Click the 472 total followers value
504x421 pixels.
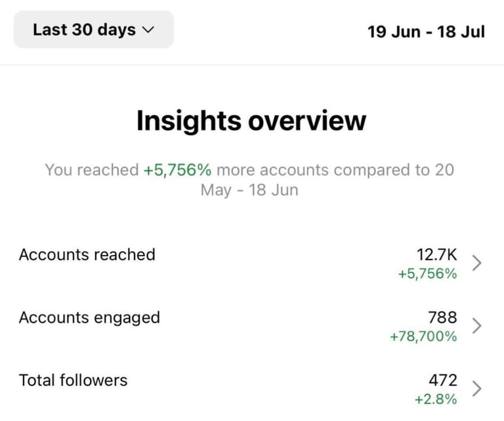point(442,380)
